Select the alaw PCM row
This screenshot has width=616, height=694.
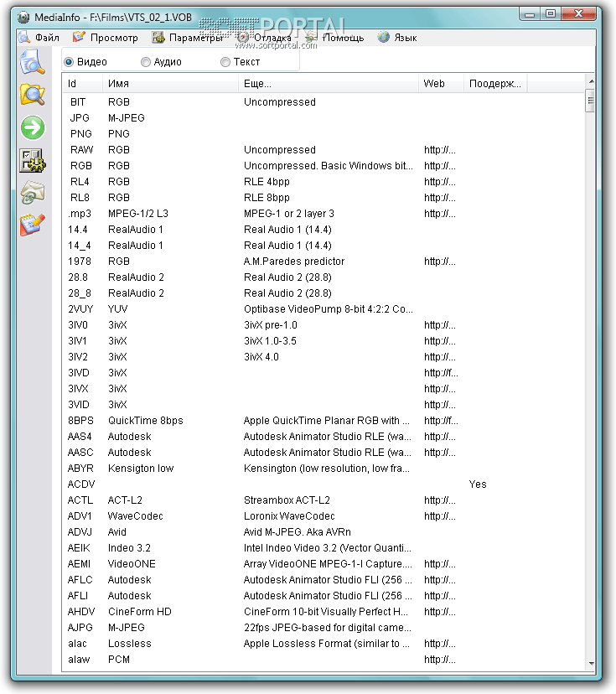click(x=324, y=660)
